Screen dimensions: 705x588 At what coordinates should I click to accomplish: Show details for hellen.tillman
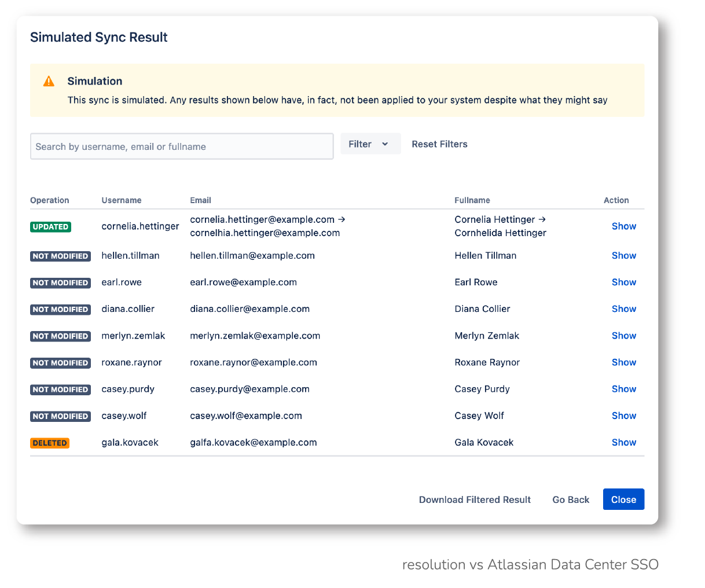coord(624,255)
